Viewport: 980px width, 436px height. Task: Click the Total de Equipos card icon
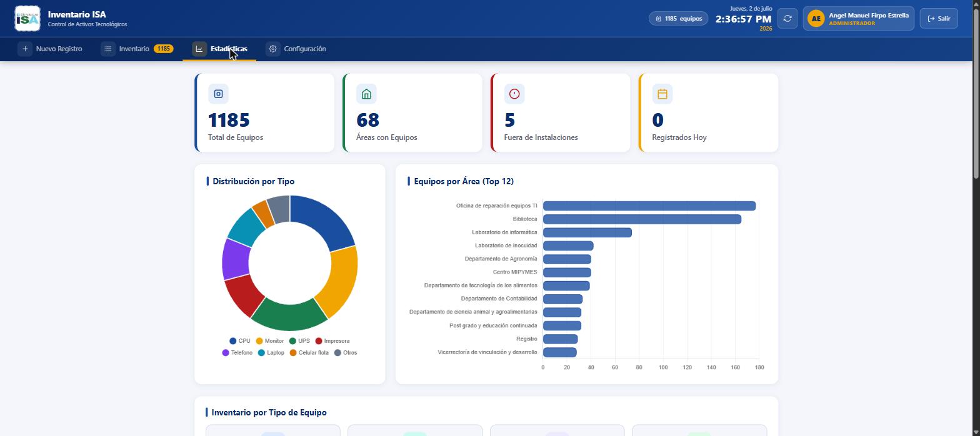(218, 94)
